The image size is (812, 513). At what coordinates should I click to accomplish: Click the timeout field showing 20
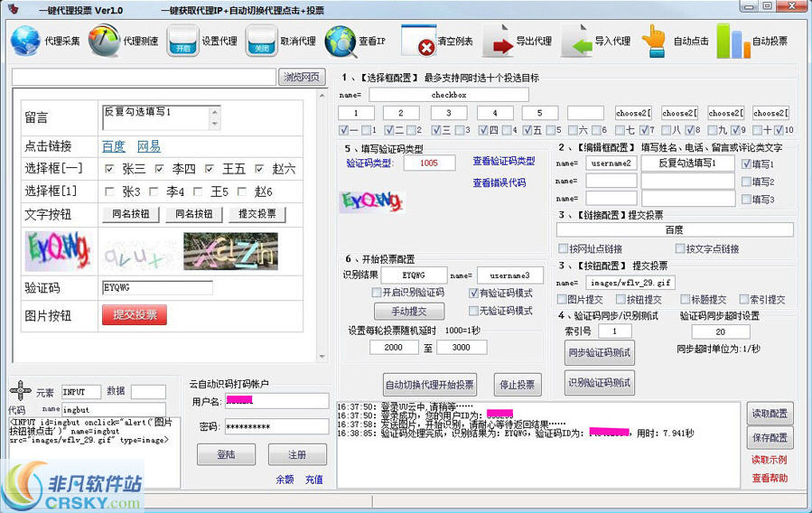click(x=721, y=331)
